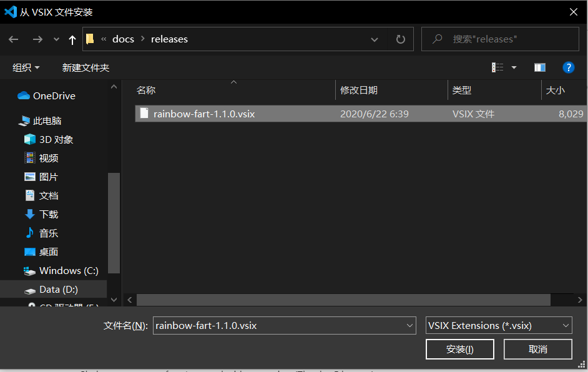Viewport: 588px width, 372px height.
Task: Click the 安装 button
Action: point(460,349)
